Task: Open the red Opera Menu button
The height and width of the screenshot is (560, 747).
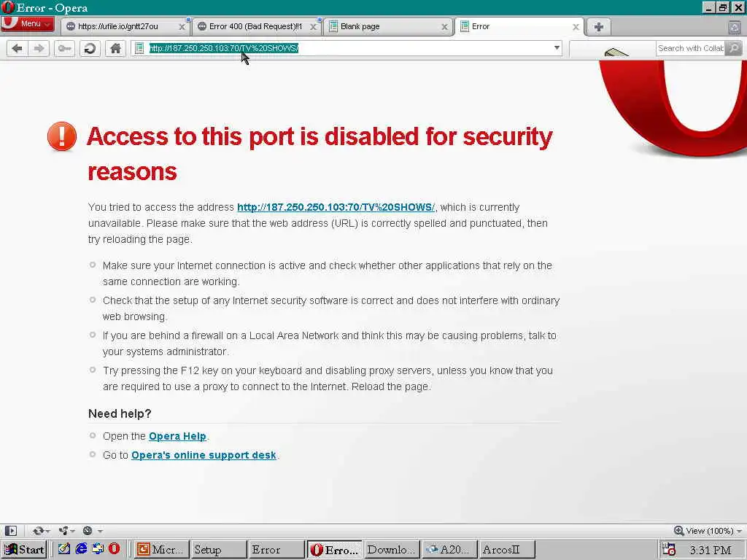Action: pos(28,23)
